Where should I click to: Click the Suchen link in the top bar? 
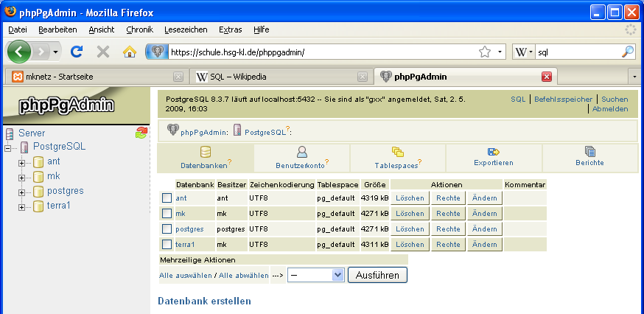[x=615, y=99]
